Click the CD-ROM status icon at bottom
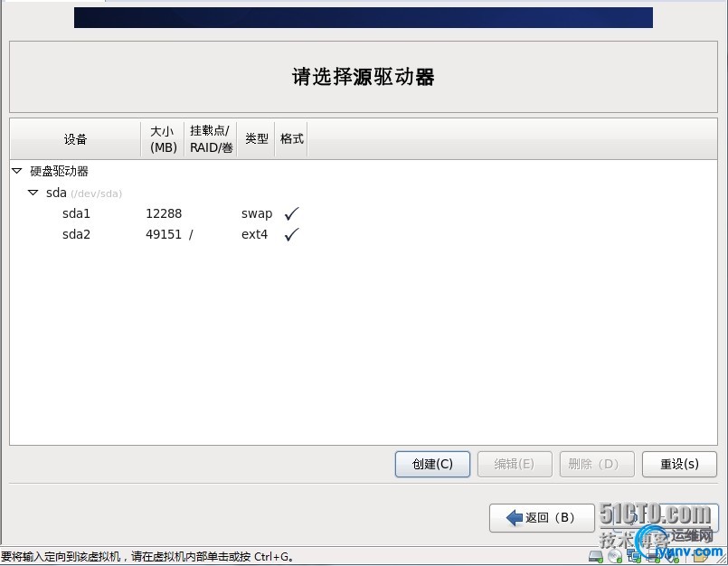This screenshot has height=566, width=728. (612, 557)
